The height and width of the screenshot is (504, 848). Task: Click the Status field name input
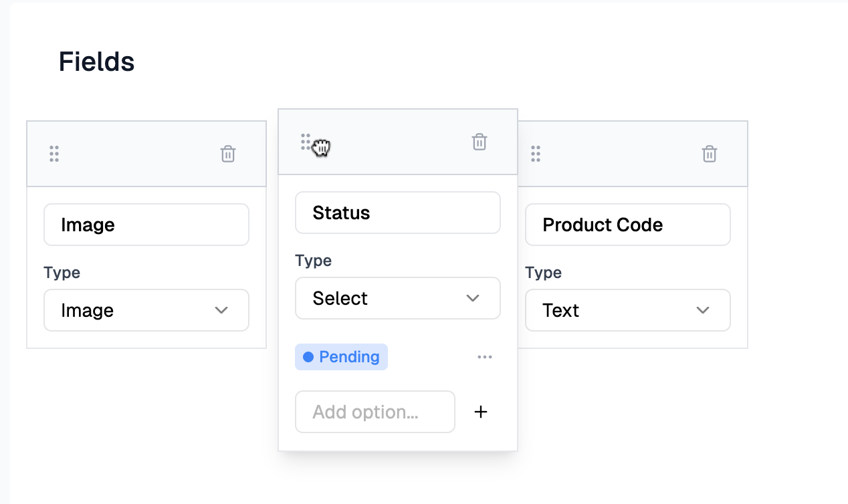(x=398, y=213)
